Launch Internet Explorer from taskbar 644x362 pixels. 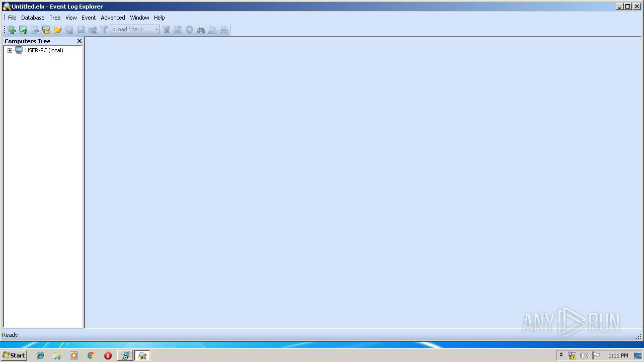coord(40,355)
